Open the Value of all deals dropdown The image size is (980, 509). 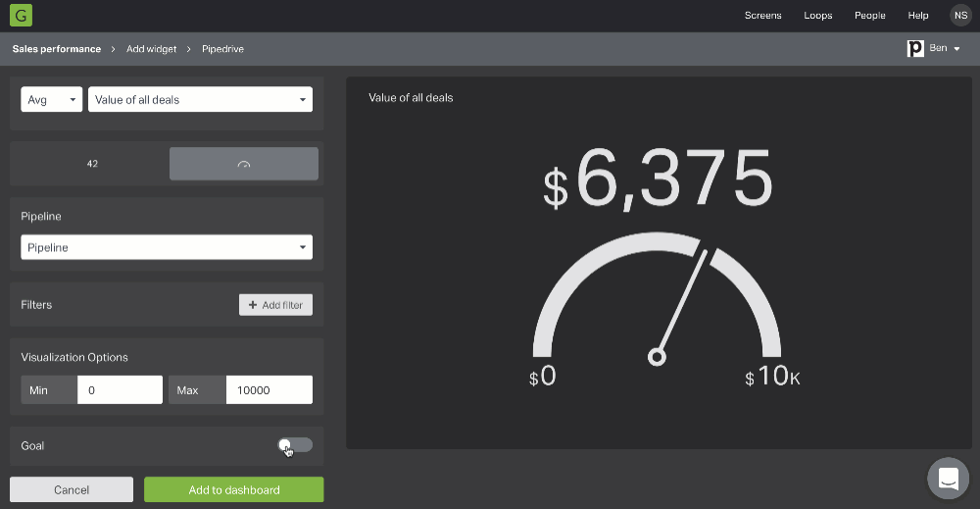[200, 99]
